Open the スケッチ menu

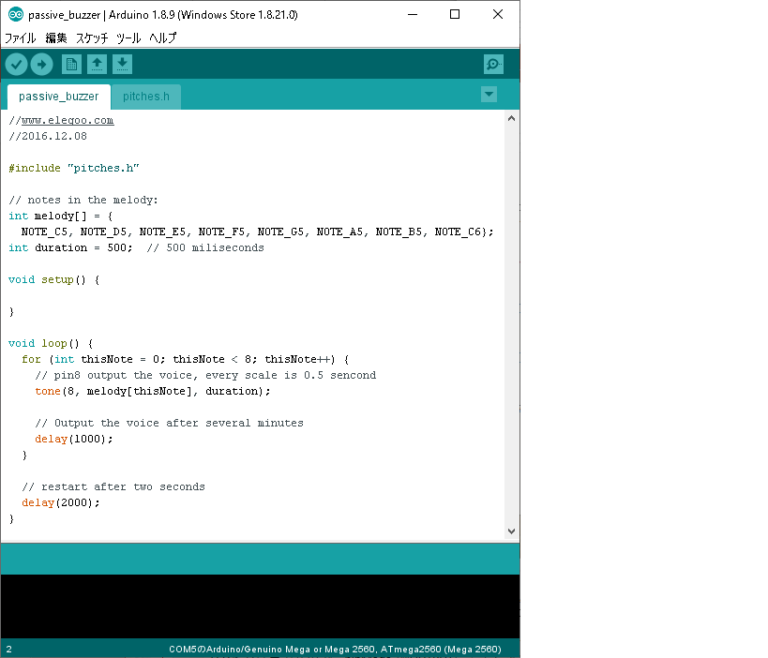pos(92,38)
